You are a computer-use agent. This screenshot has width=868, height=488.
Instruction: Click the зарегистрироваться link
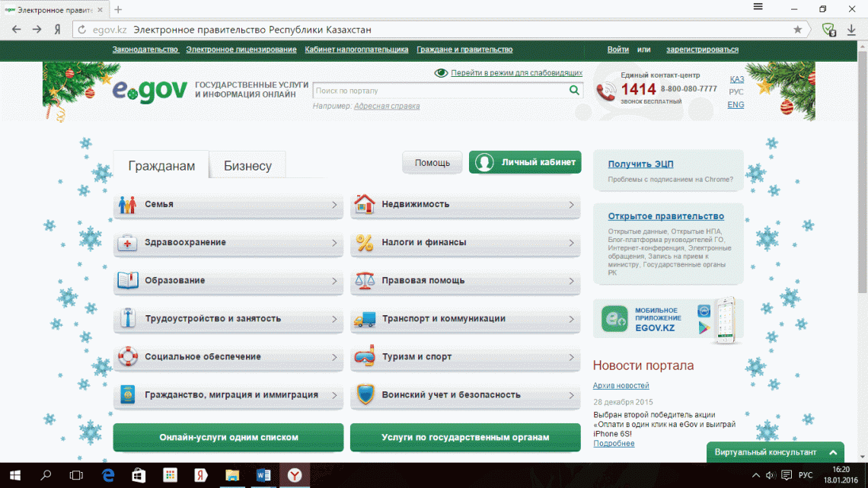[x=702, y=49]
